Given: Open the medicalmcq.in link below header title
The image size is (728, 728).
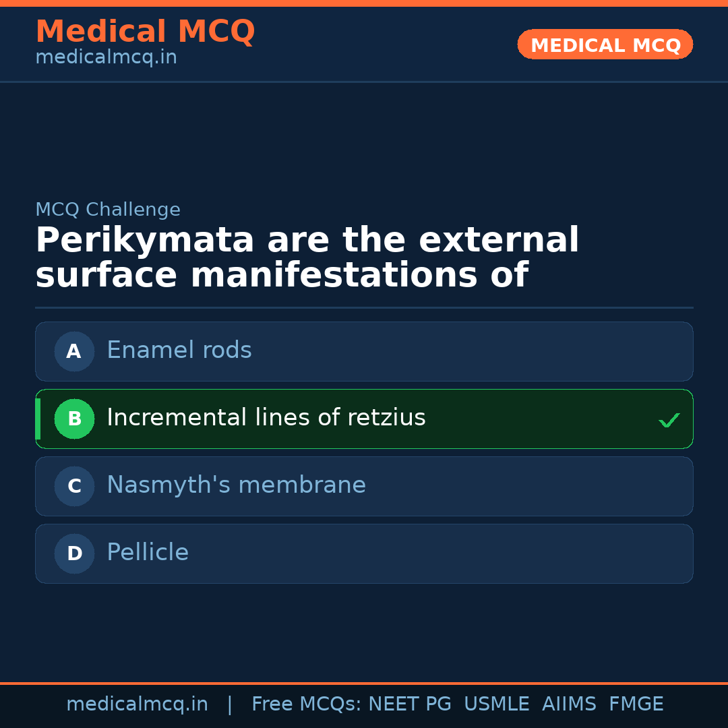Looking at the screenshot, I should pyautogui.click(x=106, y=58).
